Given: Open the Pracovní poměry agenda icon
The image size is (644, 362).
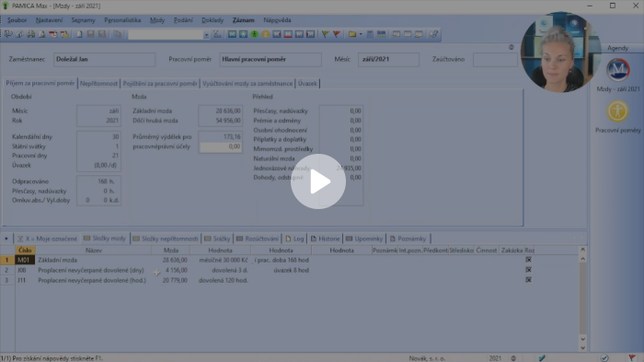Looking at the screenshot, I should tap(617, 111).
